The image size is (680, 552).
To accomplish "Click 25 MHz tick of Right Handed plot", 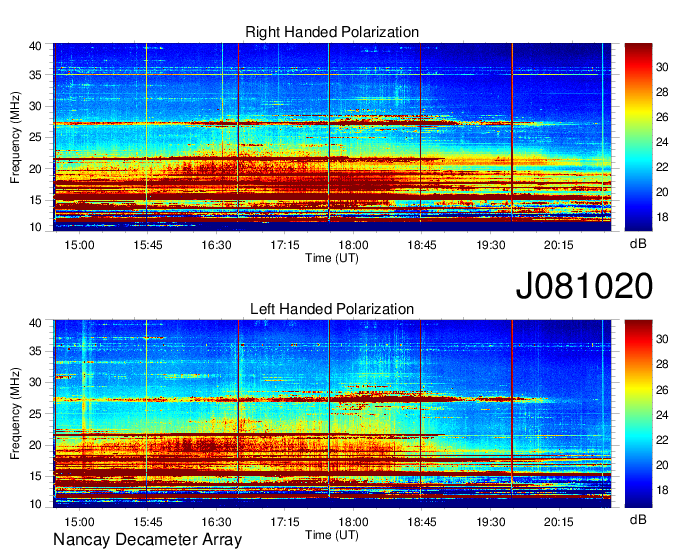I will pyautogui.click(x=36, y=137).
